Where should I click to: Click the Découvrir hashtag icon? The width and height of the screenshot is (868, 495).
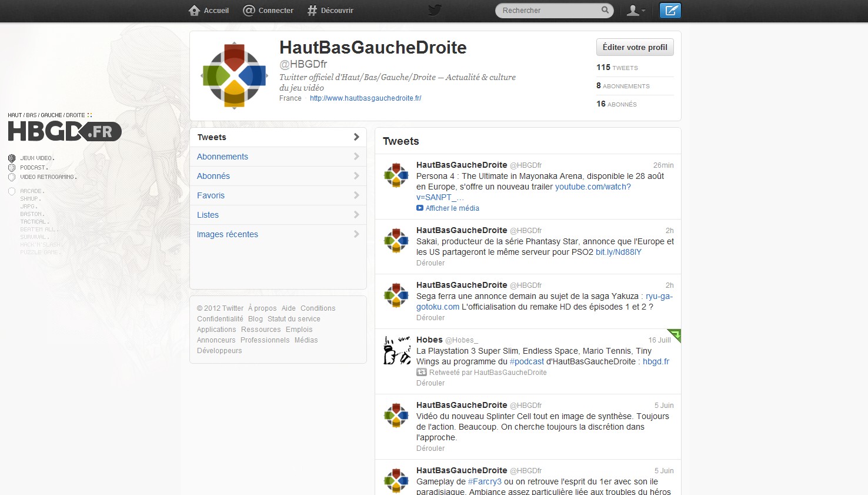(312, 11)
